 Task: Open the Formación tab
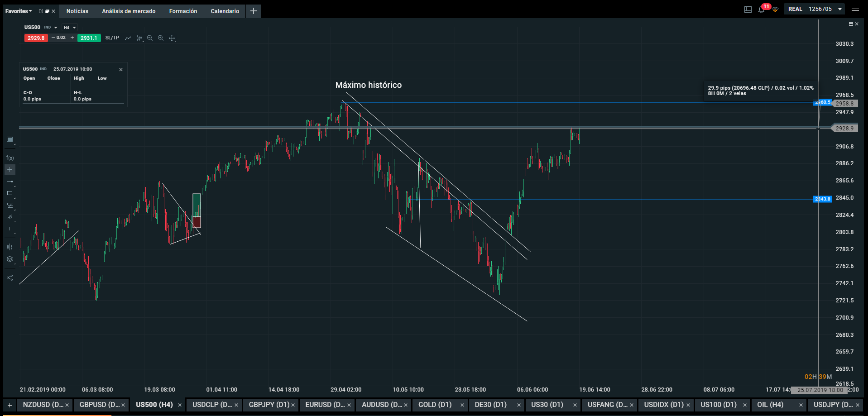(183, 11)
